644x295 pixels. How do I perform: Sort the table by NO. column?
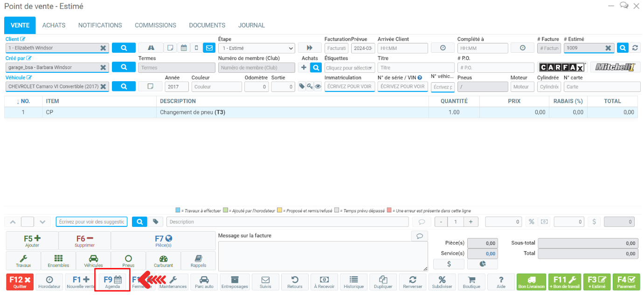pos(23,101)
